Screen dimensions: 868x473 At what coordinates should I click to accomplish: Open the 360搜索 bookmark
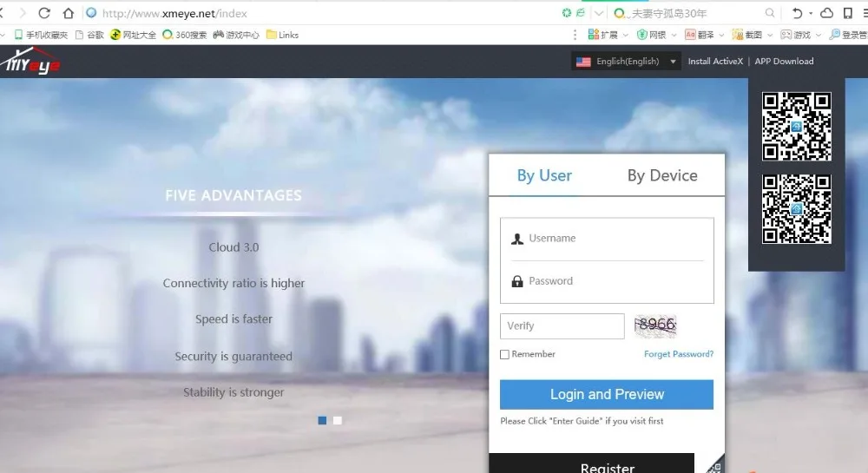184,35
